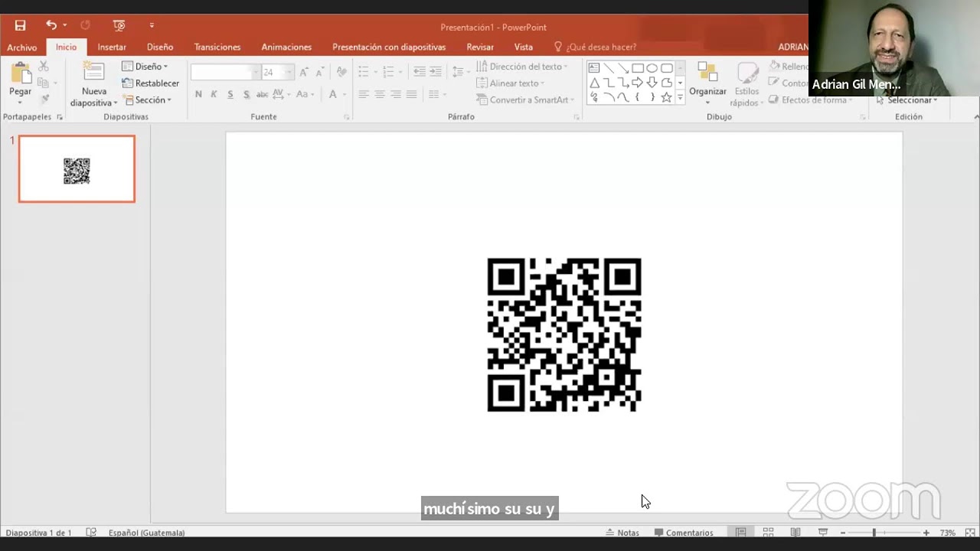Click the bullets list icon
This screenshot has height=551, width=980.
click(x=364, y=72)
